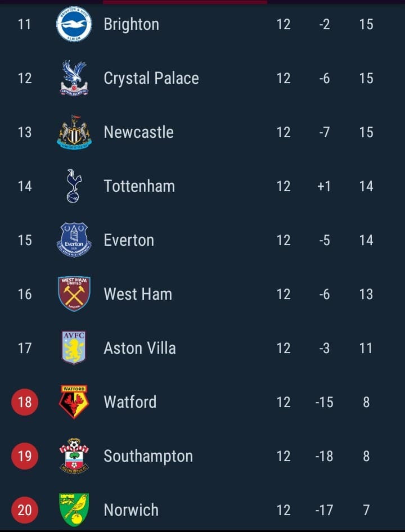
Task: Select the Norwich canary badge
Action: tap(74, 510)
